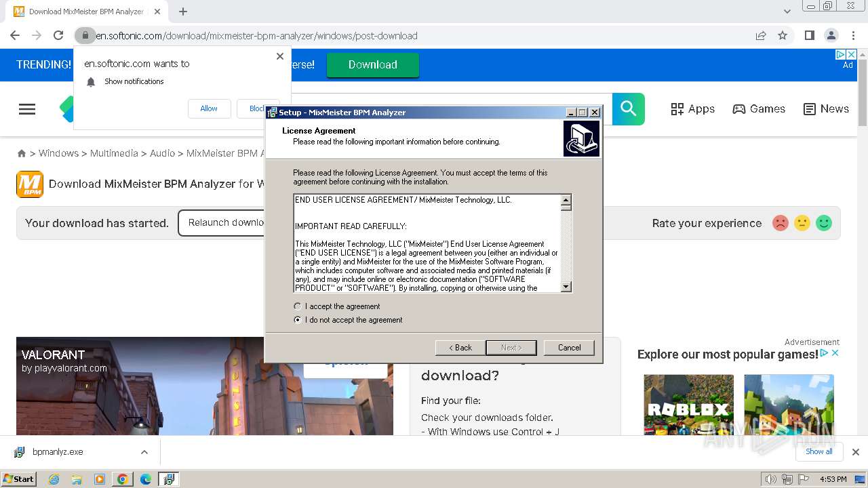
Task: Click the notification bell icon in popup
Action: (91, 82)
